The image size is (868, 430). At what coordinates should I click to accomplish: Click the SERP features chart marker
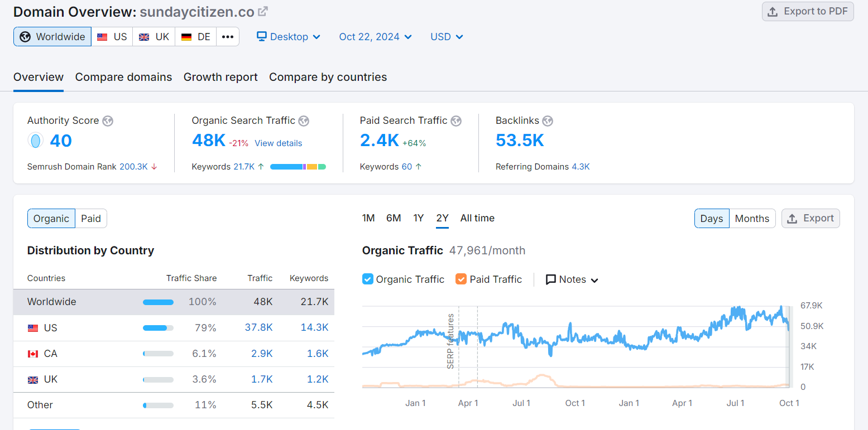pos(451,341)
